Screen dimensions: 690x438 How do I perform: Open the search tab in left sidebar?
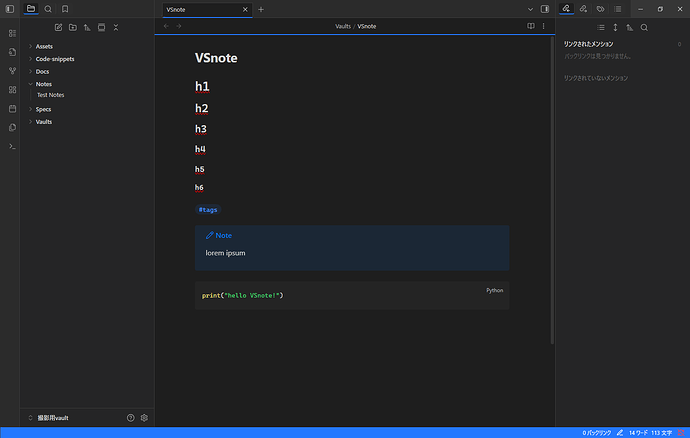pyautogui.click(x=48, y=9)
